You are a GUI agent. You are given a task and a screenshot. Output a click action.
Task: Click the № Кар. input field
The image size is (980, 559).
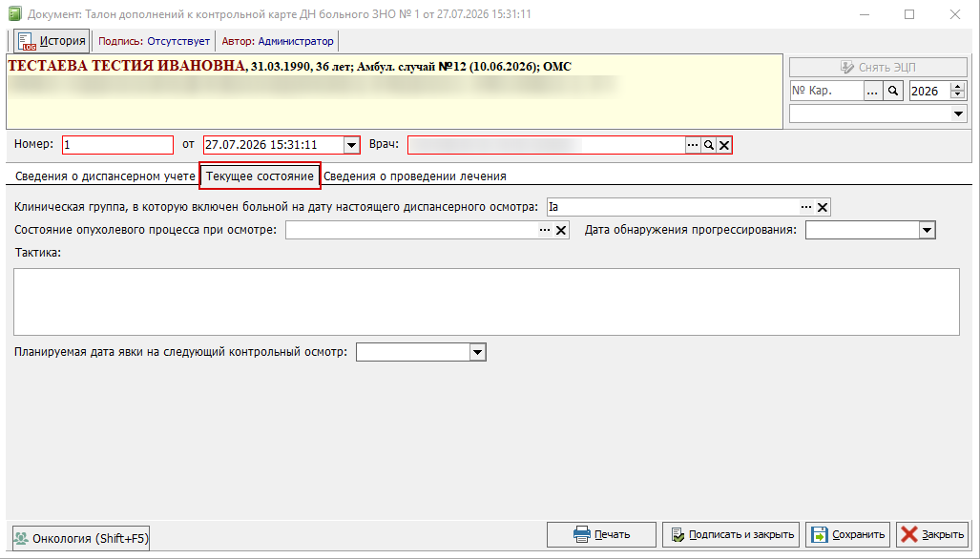(x=826, y=91)
